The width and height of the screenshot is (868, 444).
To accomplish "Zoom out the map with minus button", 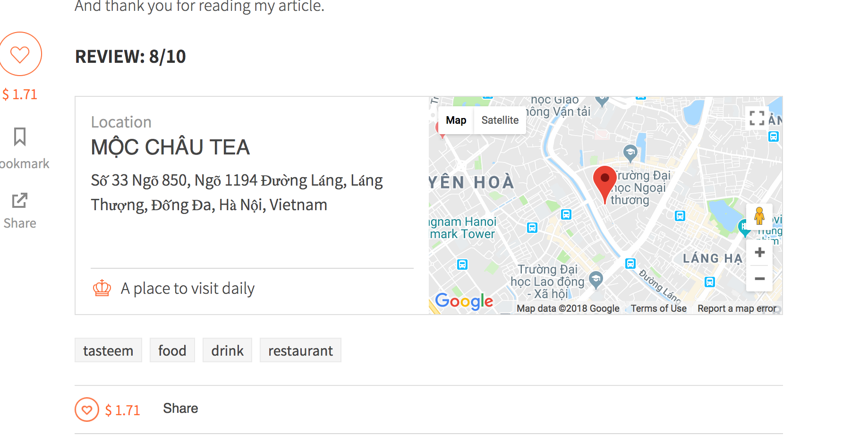I will tap(759, 279).
